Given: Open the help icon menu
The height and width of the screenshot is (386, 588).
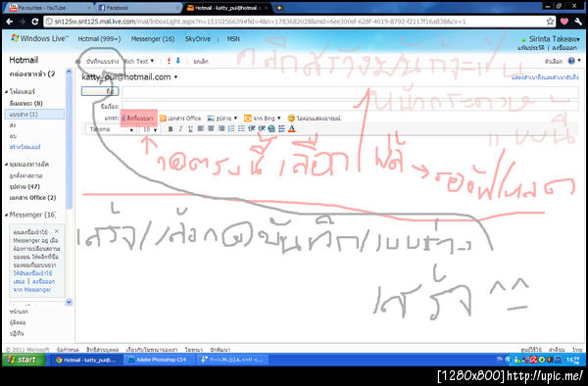Looking at the screenshot, I should 571,61.
